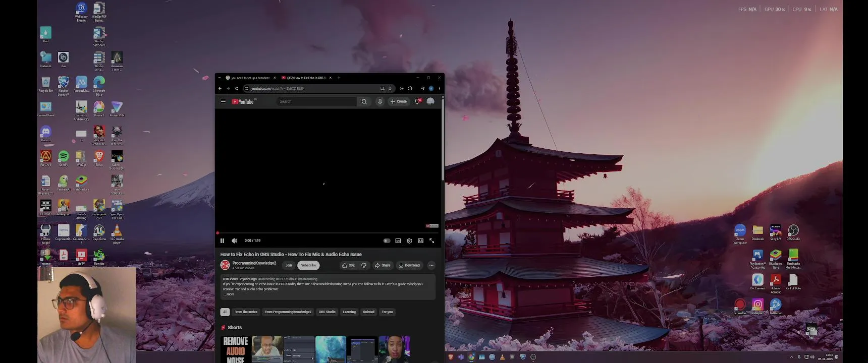
Task: Select the 'All' filter chip
Action: [225, 312]
